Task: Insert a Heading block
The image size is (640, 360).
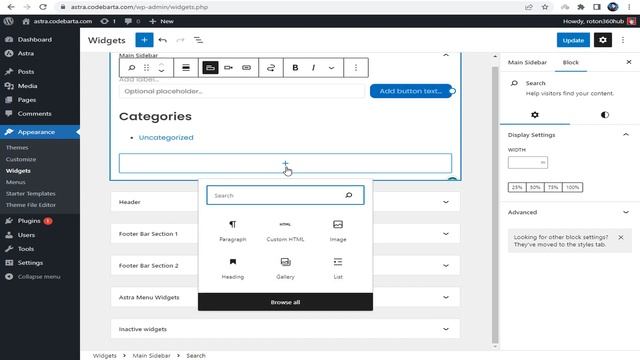Action: coord(233,269)
